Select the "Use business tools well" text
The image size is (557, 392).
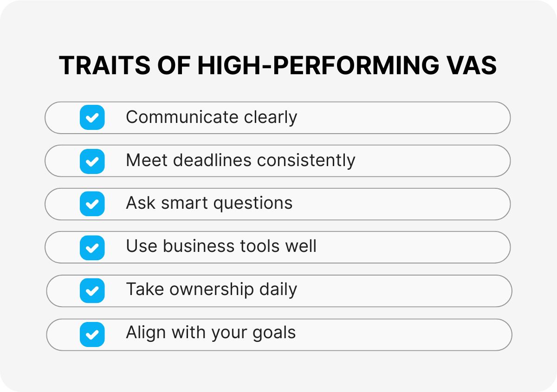point(221,246)
